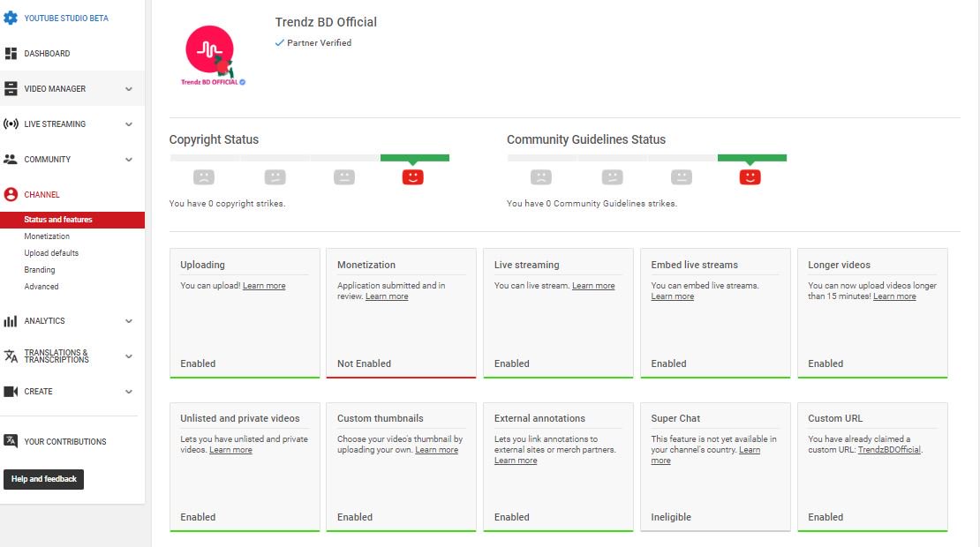
Task: Click the Live Streaming broadcast icon
Action: pyautogui.click(x=11, y=124)
